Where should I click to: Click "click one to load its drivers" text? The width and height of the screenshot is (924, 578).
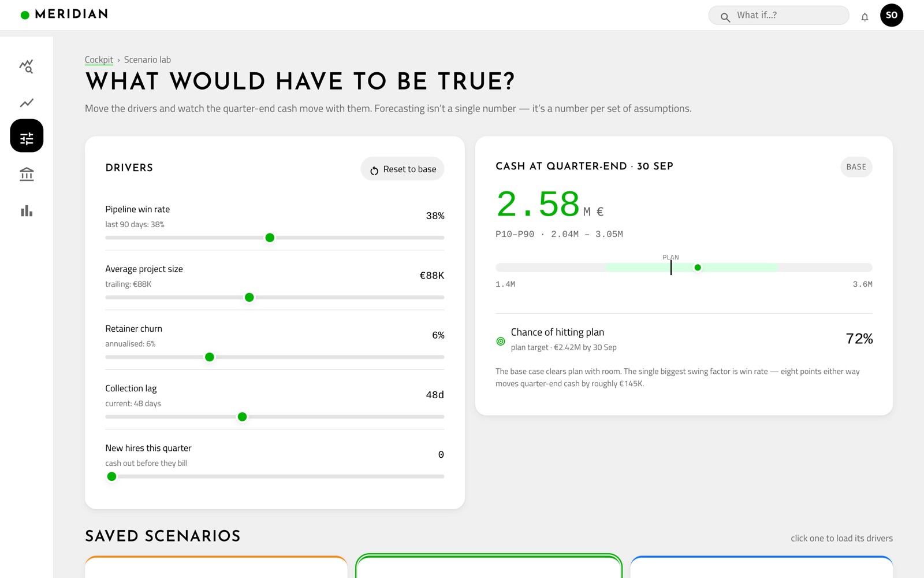841,538
